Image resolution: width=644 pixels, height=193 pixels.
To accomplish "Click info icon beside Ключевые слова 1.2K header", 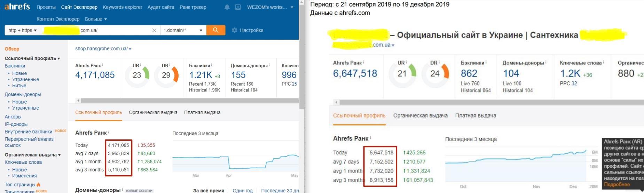I will (604, 63).
